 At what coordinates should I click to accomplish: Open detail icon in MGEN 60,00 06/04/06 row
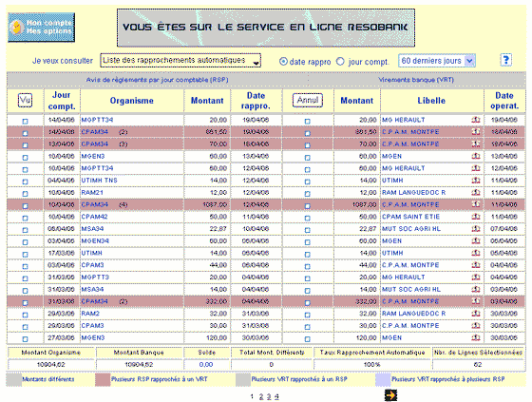coord(476,241)
